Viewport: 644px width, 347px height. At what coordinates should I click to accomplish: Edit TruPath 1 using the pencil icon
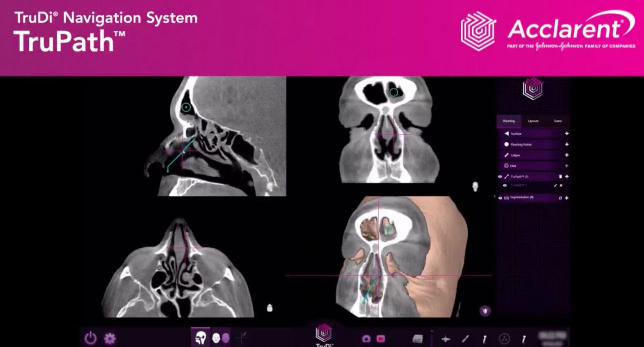555,186
